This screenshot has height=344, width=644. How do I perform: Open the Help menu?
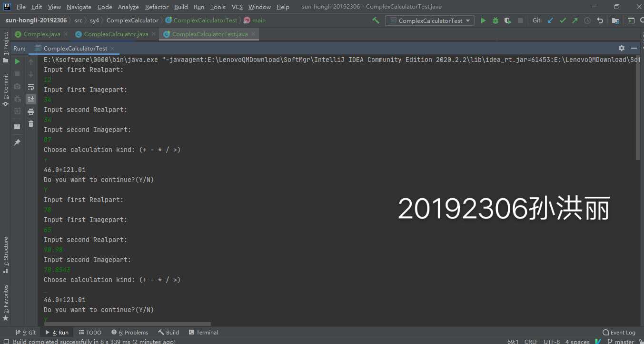coord(283,7)
